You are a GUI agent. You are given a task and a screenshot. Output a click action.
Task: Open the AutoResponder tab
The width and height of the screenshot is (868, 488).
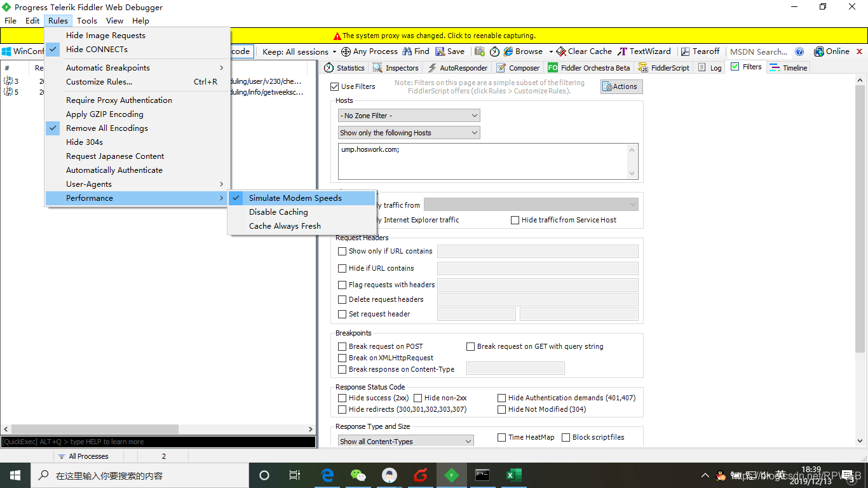coord(458,67)
